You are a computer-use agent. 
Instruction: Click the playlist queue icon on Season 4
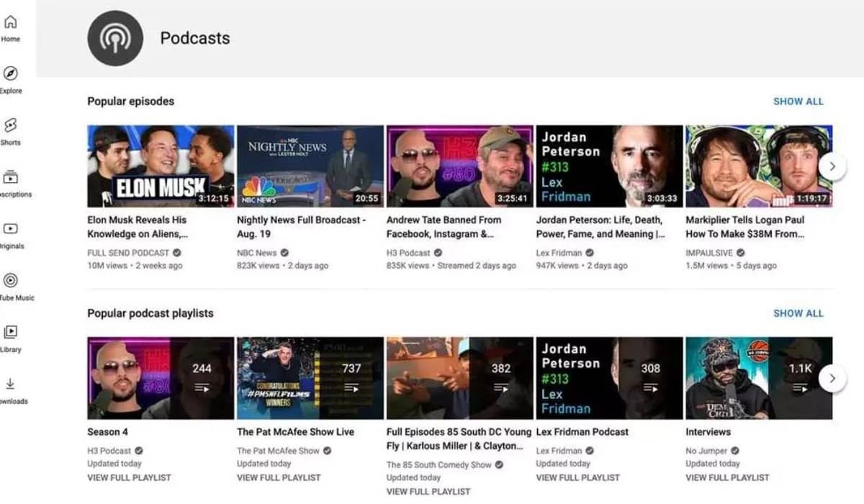click(203, 389)
